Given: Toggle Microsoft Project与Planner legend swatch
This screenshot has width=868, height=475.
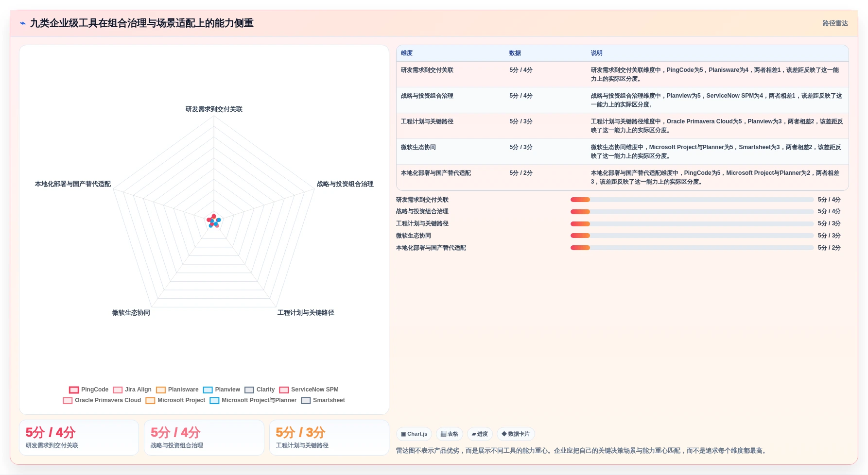Looking at the screenshot, I should pos(214,401).
